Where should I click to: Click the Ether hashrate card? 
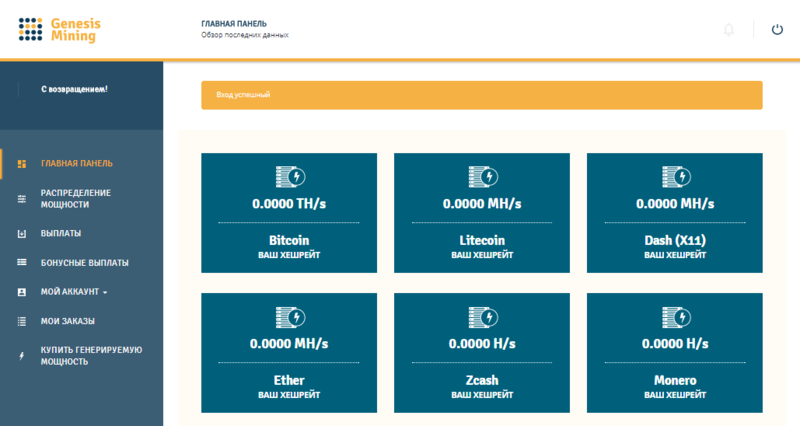click(x=289, y=353)
